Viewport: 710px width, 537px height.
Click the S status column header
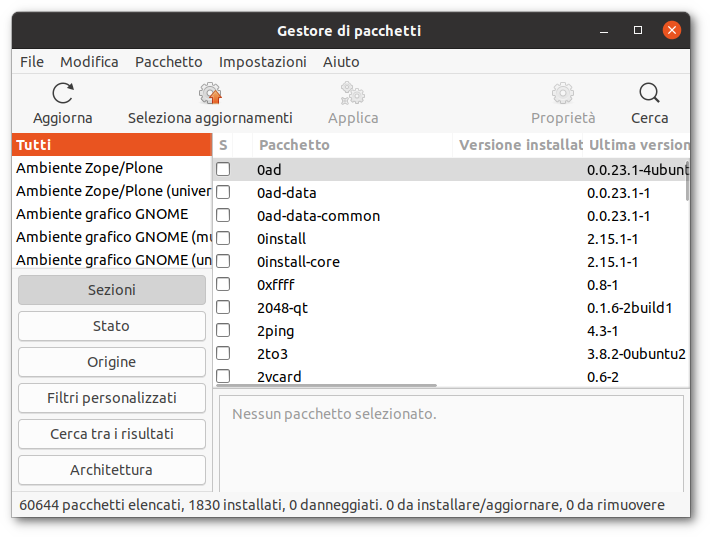[x=224, y=145]
